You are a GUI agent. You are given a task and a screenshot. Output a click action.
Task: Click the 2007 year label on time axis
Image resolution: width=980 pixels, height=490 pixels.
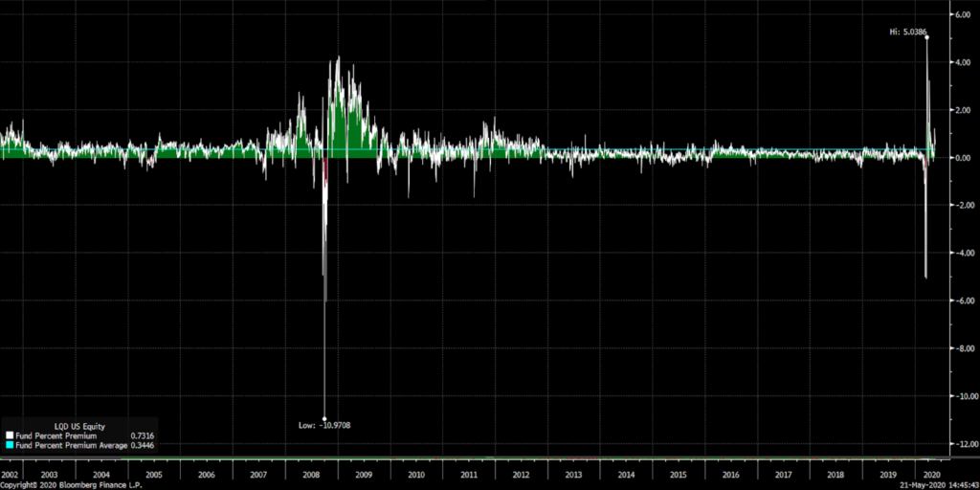pos(258,475)
